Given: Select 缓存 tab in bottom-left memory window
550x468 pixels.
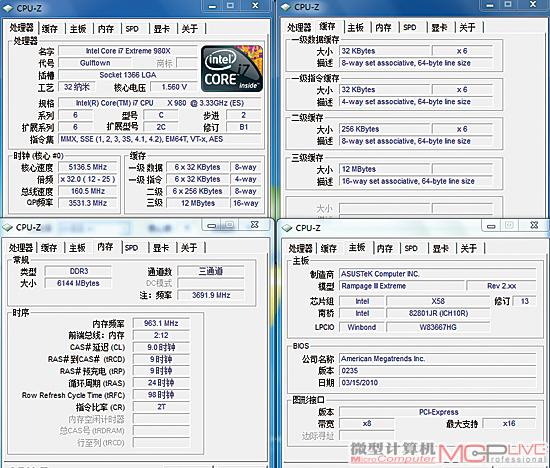Looking at the screenshot, I should point(49,248).
